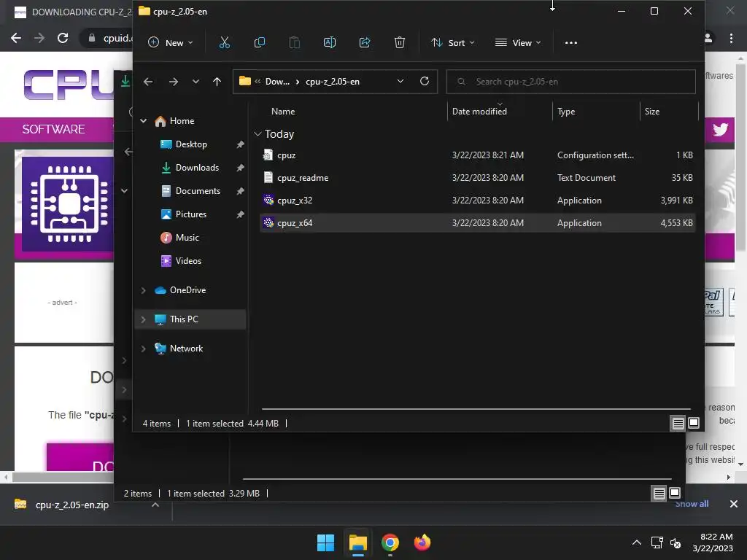Open the Sort options dropdown
Image resolution: width=747 pixels, height=560 pixels.
[x=453, y=43]
